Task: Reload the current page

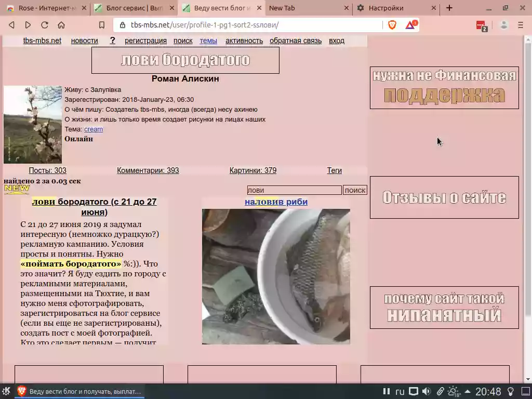Action: [45, 25]
